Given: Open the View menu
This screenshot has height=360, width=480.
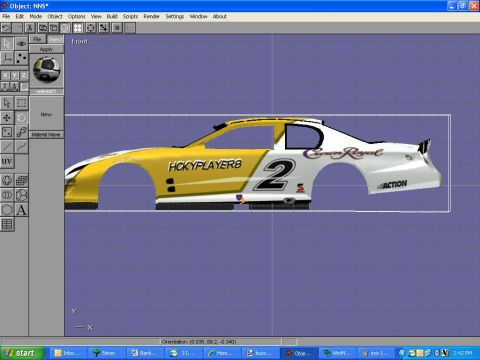Looking at the screenshot, I should point(96,16).
